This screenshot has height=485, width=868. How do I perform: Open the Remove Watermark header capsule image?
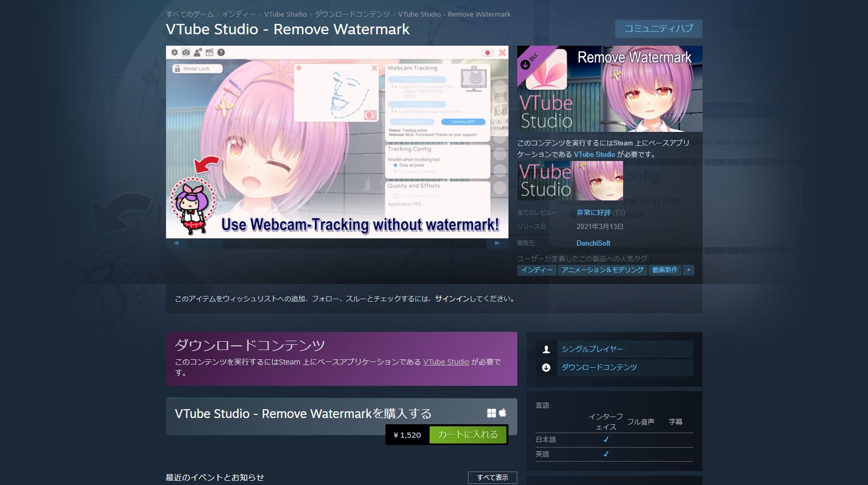610,89
